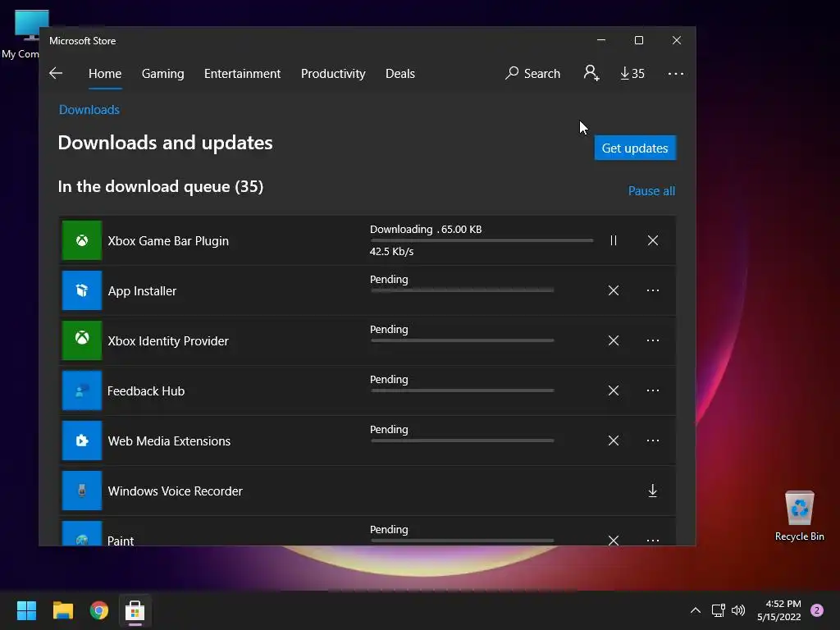Switch to the Gaming tab
This screenshot has width=840, height=630.
coord(163,73)
